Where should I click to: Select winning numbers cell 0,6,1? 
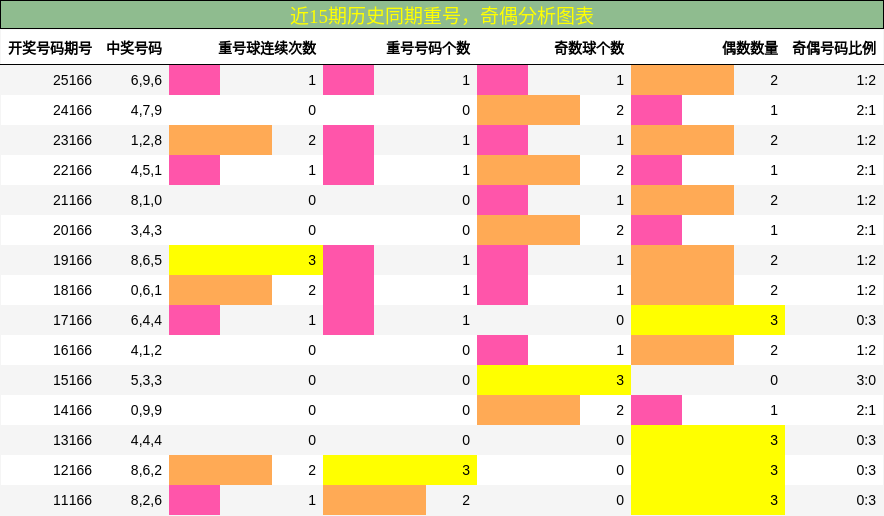click(x=146, y=290)
